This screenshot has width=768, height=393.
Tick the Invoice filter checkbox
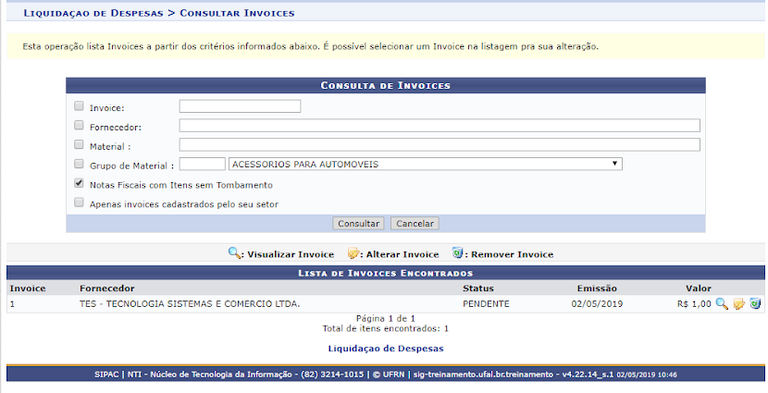point(79,106)
